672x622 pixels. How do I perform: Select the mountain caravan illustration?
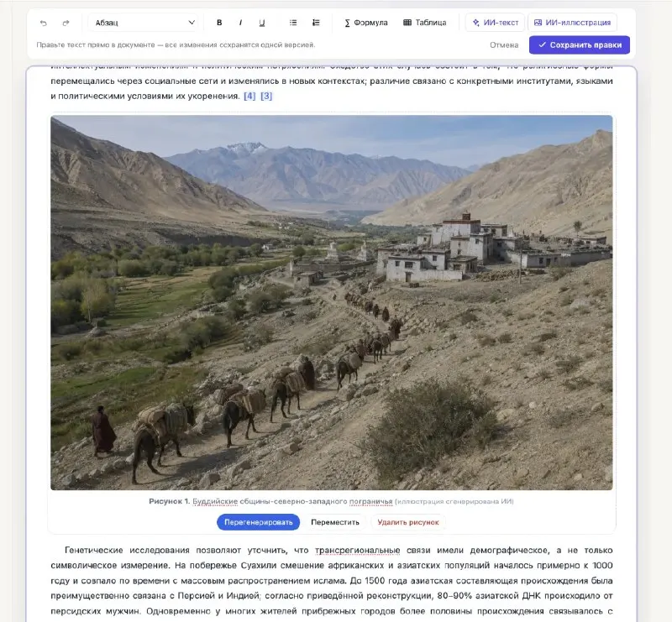click(331, 302)
